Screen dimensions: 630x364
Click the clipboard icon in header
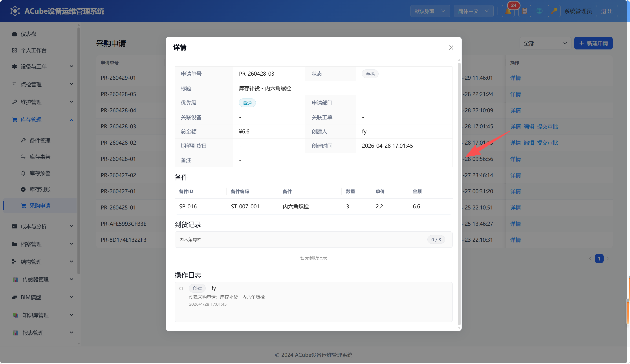coord(525,11)
